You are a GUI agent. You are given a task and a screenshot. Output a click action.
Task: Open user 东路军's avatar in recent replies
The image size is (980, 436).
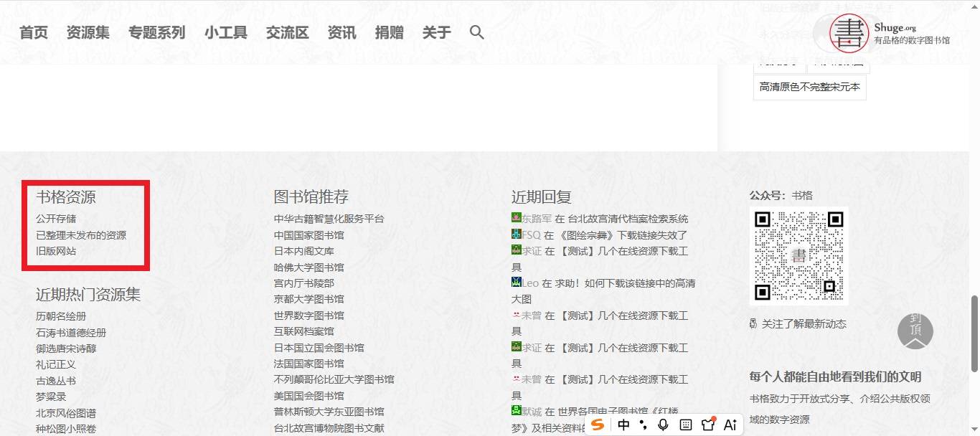pyautogui.click(x=516, y=218)
